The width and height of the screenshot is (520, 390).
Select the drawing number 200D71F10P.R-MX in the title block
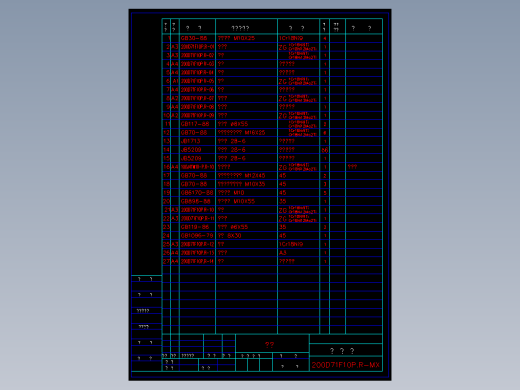tap(346, 365)
